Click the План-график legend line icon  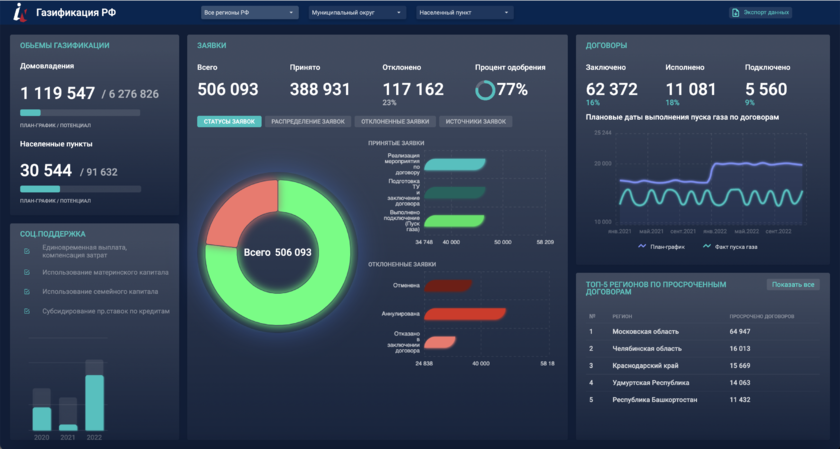(x=642, y=245)
